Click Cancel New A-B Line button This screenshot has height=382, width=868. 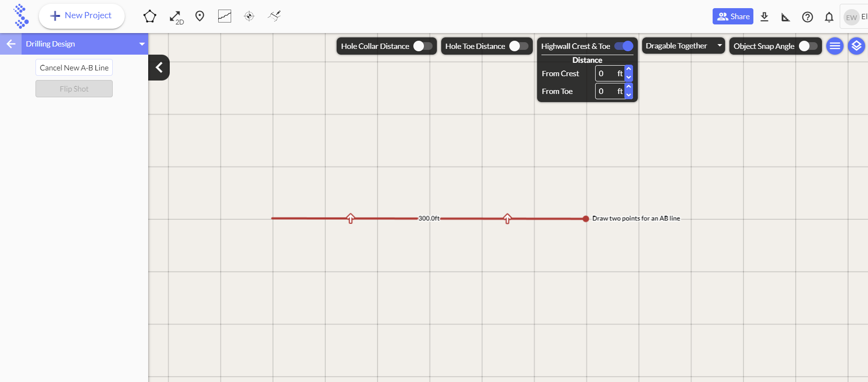coord(74,68)
